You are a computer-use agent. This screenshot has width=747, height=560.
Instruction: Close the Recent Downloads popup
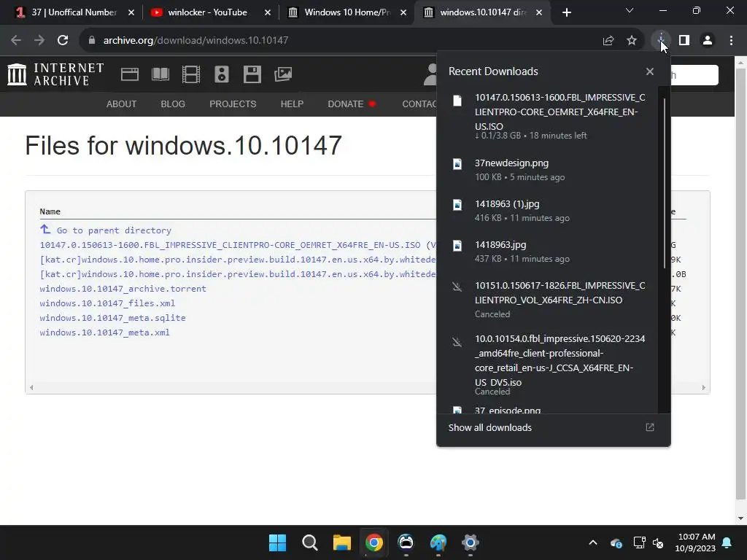point(650,71)
